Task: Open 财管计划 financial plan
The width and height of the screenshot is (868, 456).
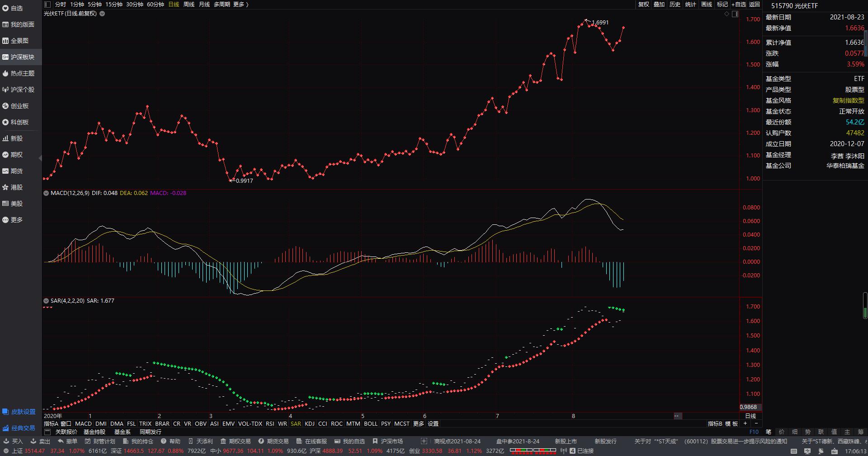Action: point(100,441)
